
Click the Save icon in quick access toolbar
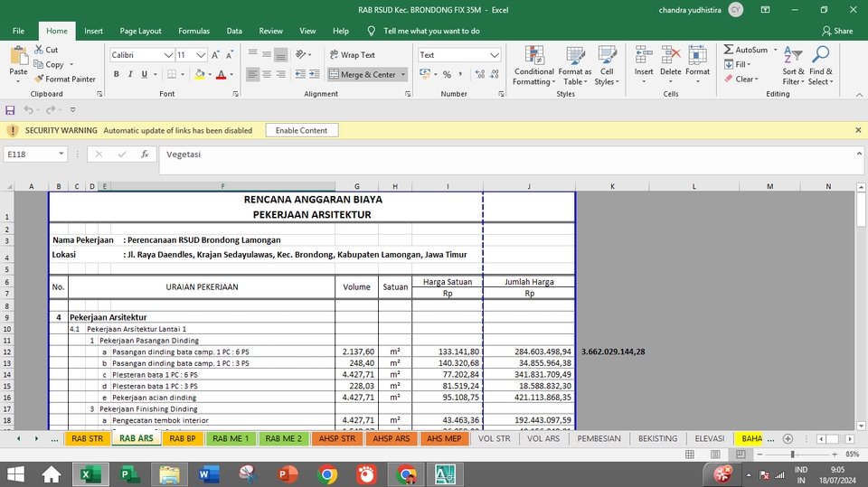10,110
